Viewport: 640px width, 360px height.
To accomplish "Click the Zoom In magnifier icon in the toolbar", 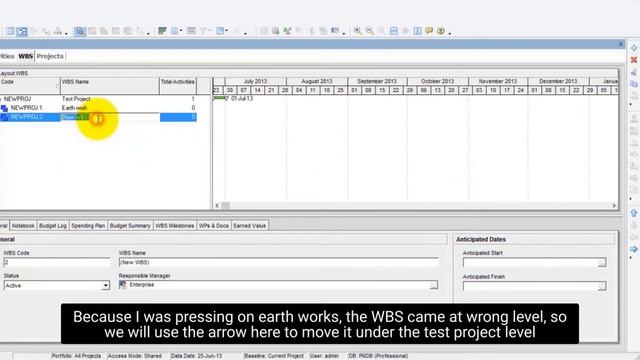I will click(x=358, y=31).
